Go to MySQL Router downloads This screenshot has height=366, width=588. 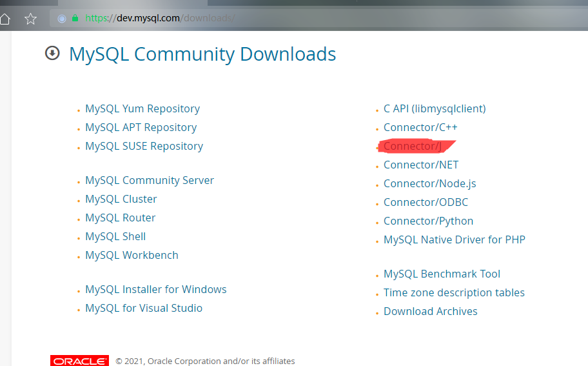[121, 218]
